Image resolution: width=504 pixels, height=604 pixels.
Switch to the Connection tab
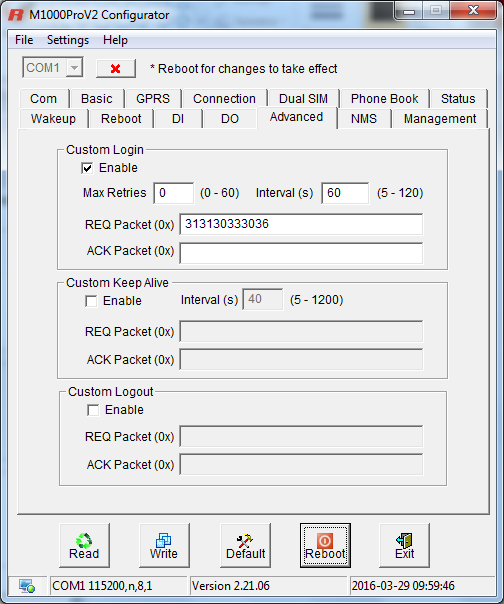tap(224, 99)
